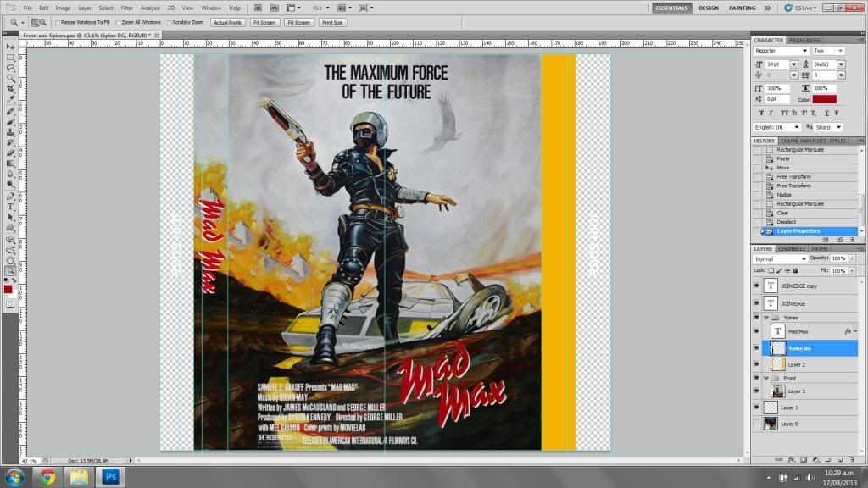This screenshot has height=488, width=868.
Task: Click the red foreground color swatch
Action: (x=8, y=290)
